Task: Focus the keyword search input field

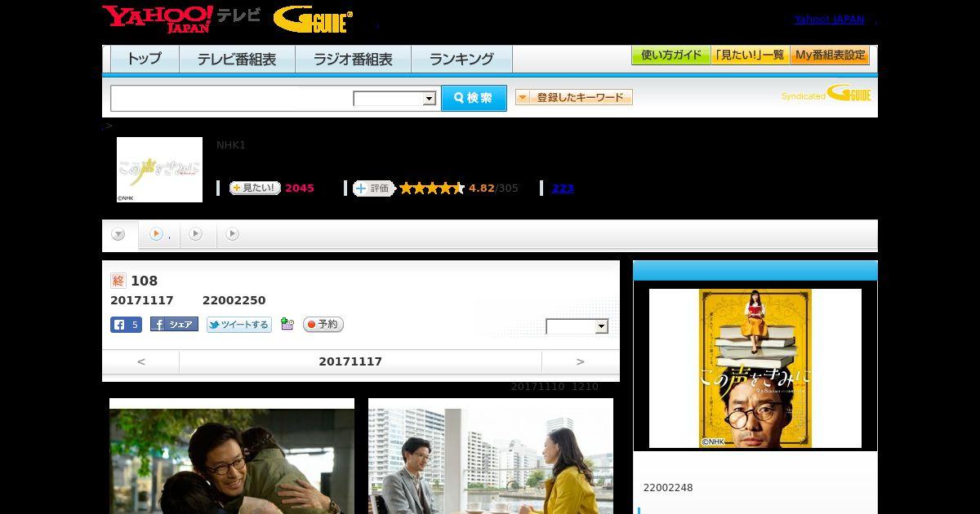Action: click(231, 98)
